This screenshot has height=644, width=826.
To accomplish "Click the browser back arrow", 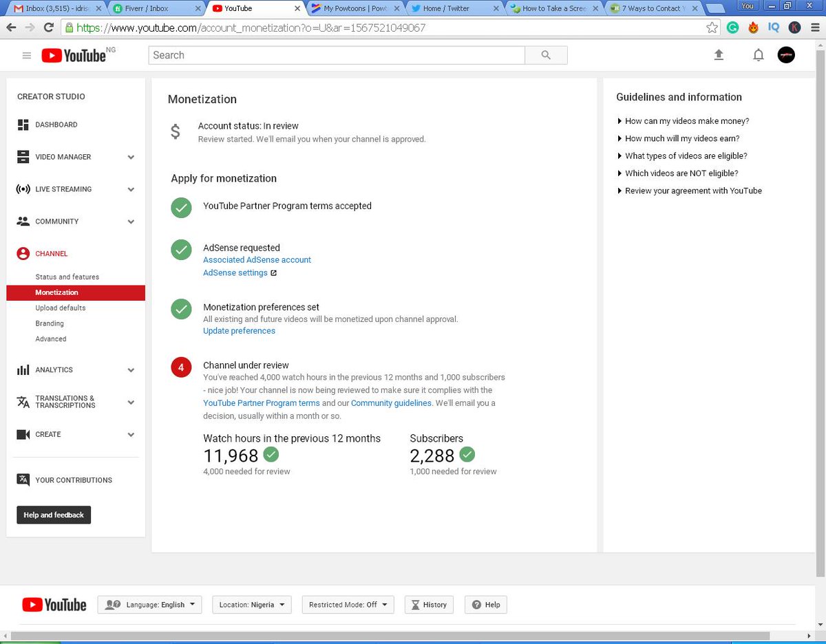I will 11,28.
